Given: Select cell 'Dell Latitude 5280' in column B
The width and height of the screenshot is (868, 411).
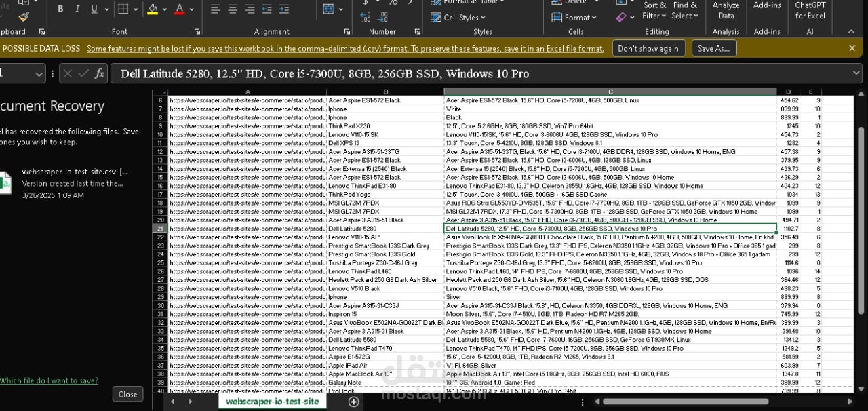Looking at the screenshot, I should click(385, 229).
